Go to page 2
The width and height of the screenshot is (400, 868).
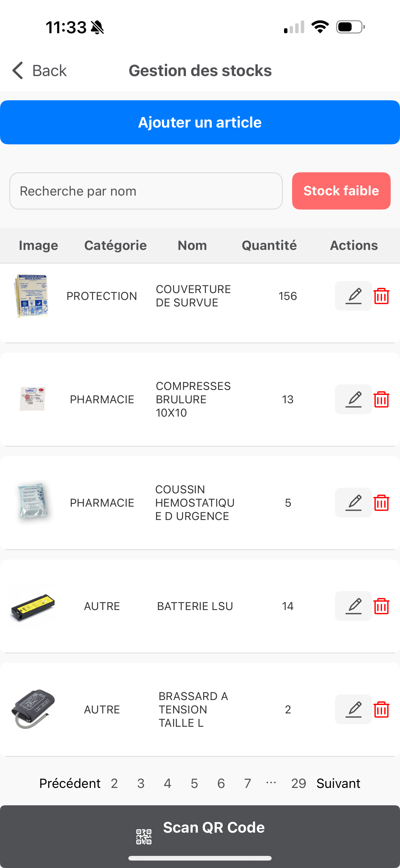click(114, 784)
